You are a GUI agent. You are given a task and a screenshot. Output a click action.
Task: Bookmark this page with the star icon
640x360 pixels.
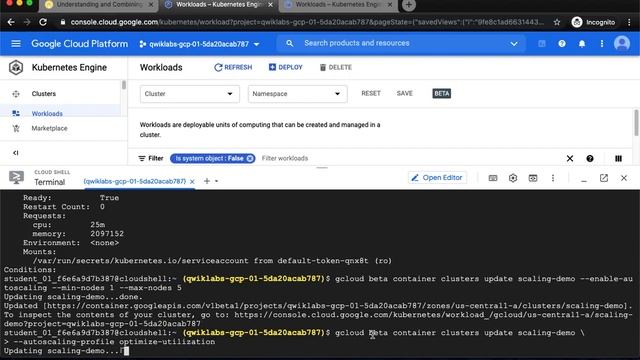click(x=557, y=22)
